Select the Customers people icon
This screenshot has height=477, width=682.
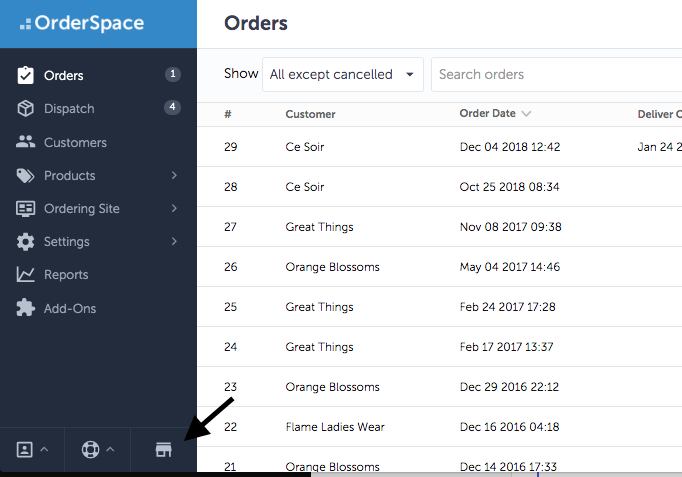point(25,142)
